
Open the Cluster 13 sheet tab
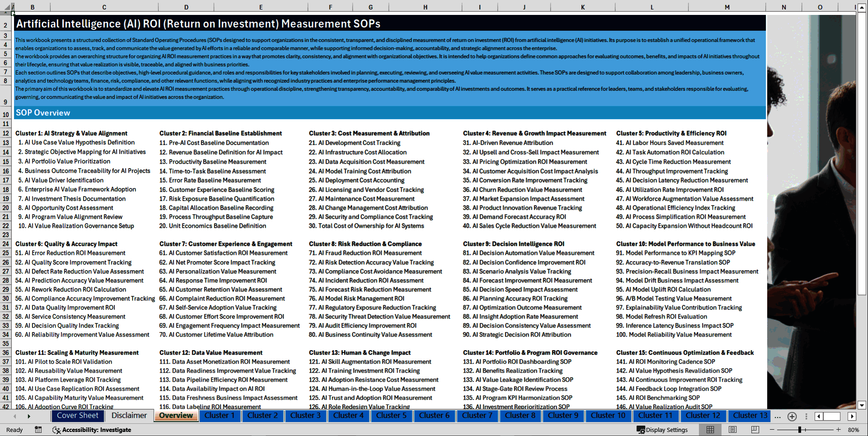749,416
